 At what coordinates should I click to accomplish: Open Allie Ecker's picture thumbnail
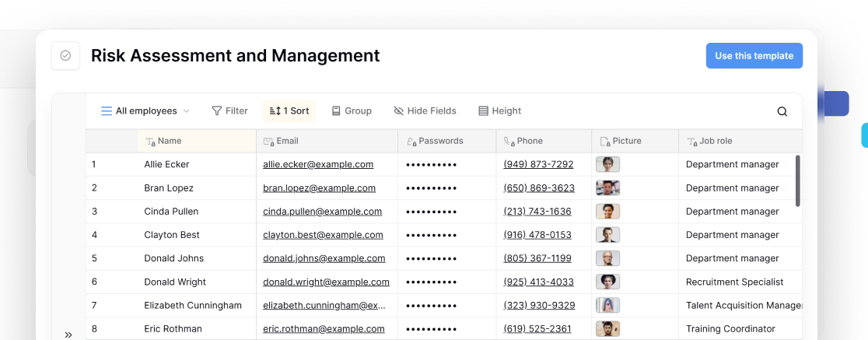tap(607, 164)
